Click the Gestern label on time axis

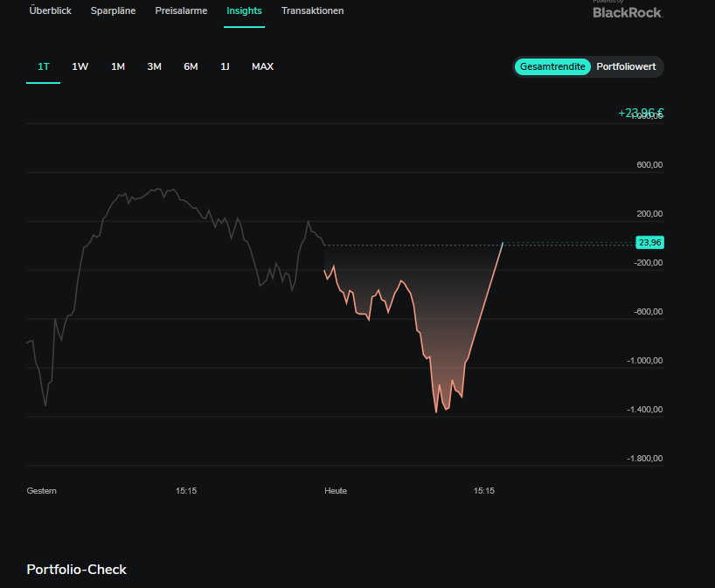[42, 491]
